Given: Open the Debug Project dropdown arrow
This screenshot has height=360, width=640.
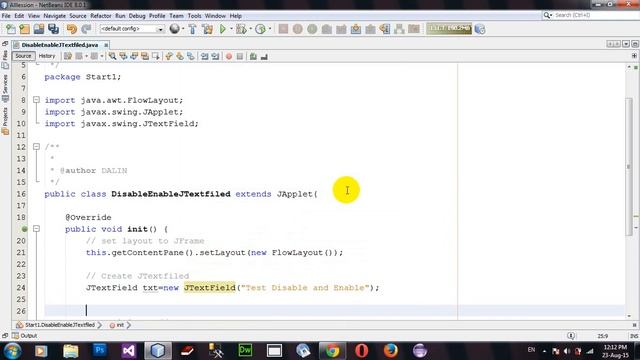Looking at the screenshot, I should (250, 29).
